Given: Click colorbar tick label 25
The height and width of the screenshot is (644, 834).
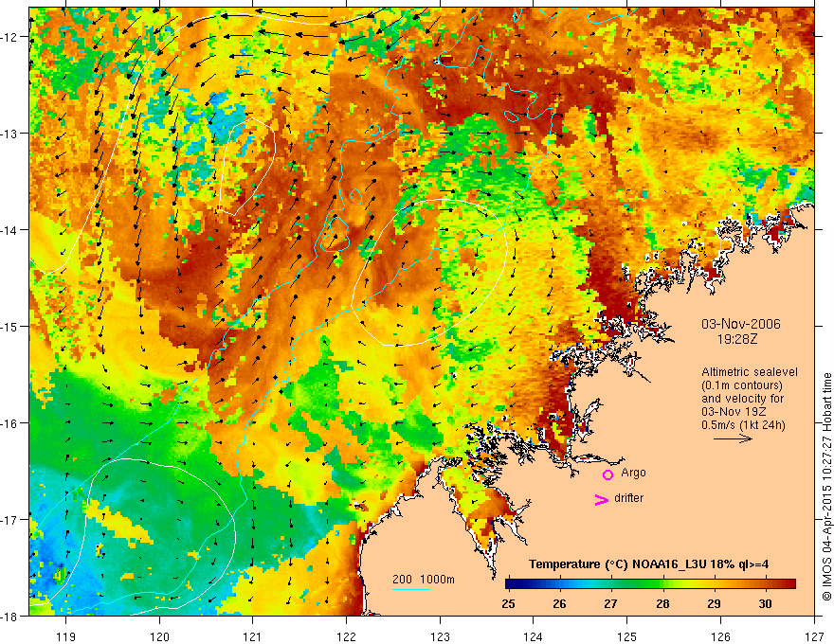Looking at the screenshot, I should pyautogui.click(x=508, y=604).
